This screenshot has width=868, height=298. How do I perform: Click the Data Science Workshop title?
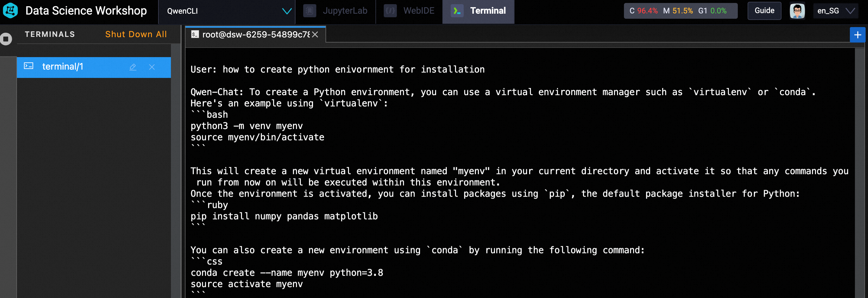point(86,11)
